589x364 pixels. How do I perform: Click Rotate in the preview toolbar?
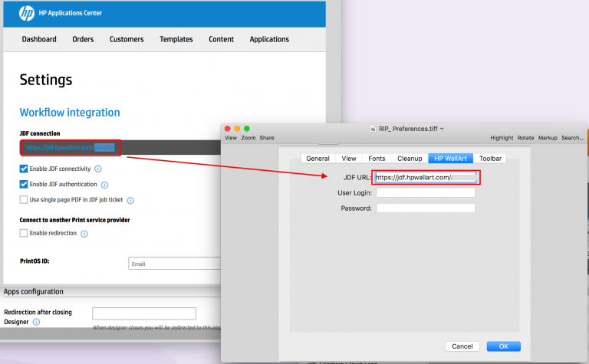tap(525, 138)
